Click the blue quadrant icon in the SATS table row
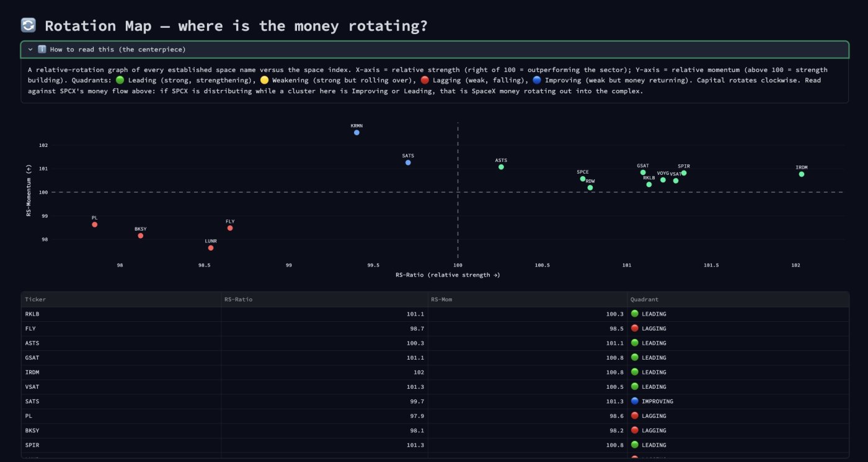Screen dimensions: 868x462 pyautogui.click(x=634, y=401)
